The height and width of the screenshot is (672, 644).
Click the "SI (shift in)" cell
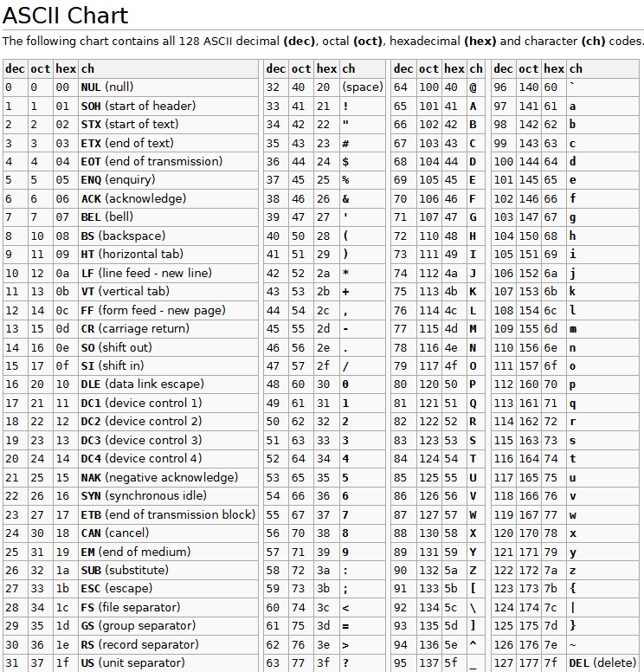click(x=169, y=366)
